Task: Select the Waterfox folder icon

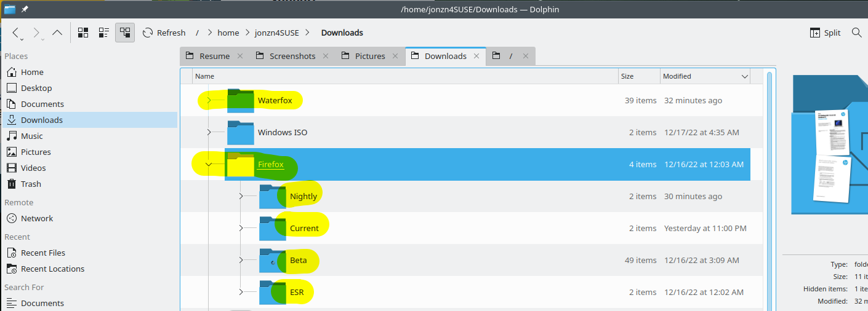Action: tap(241, 100)
